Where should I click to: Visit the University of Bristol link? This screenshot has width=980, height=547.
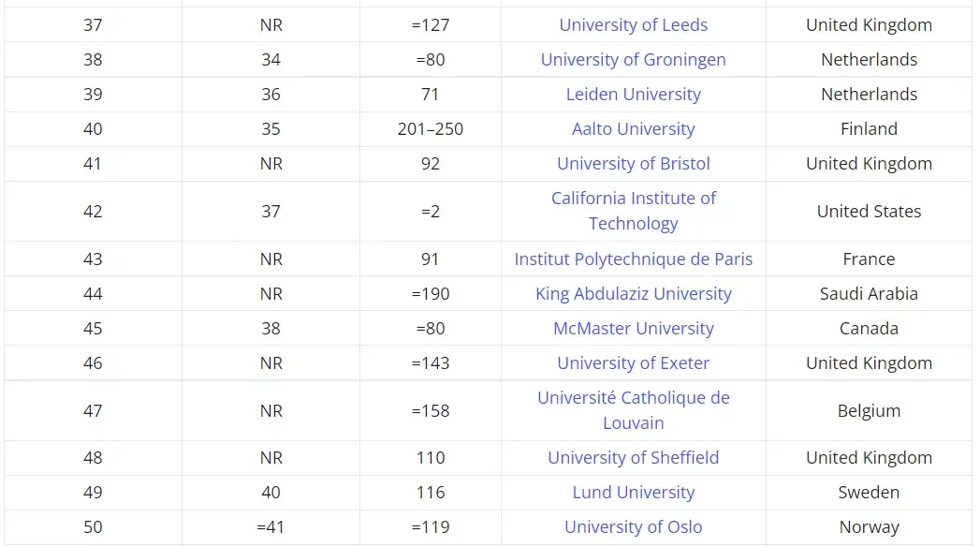click(633, 164)
